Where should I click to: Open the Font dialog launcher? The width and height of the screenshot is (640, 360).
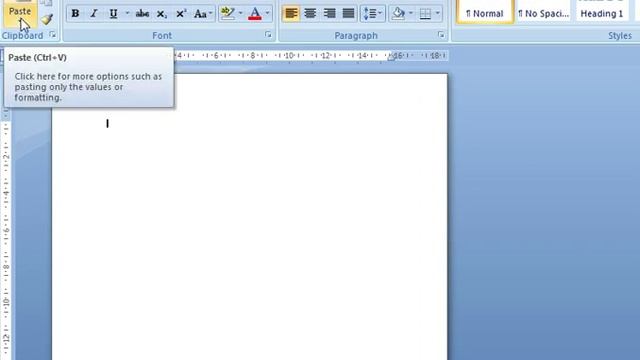tap(268, 35)
